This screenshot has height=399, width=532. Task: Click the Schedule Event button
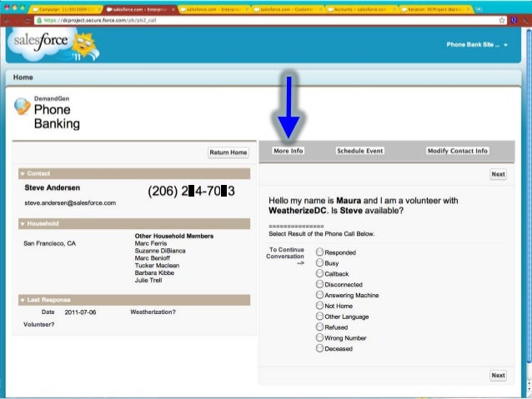(x=359, y=151)
